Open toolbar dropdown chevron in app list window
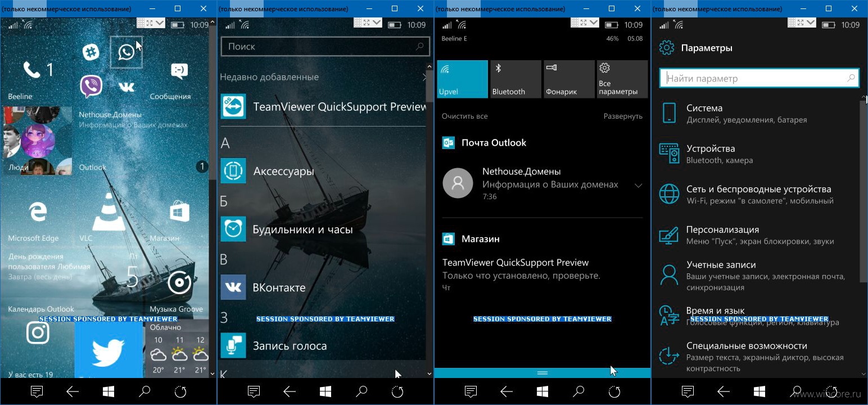The width and height of the screenshot is (868, 405). [376, 22]
